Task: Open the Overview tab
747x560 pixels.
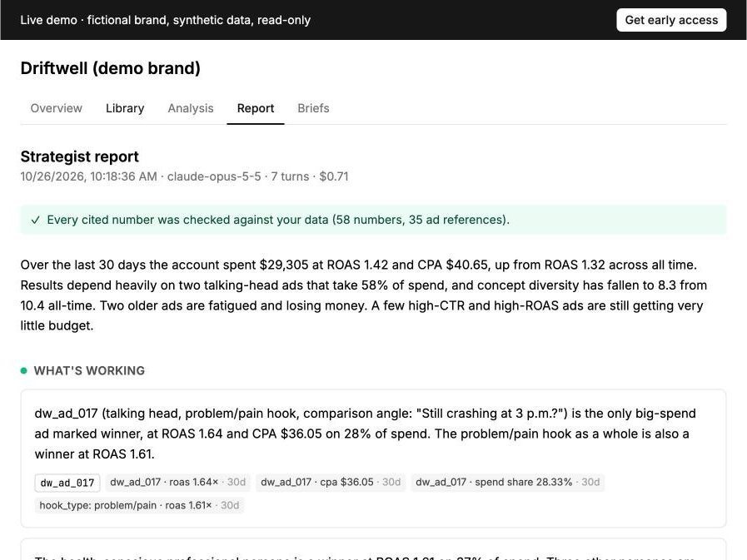Action: pos(57,108)
